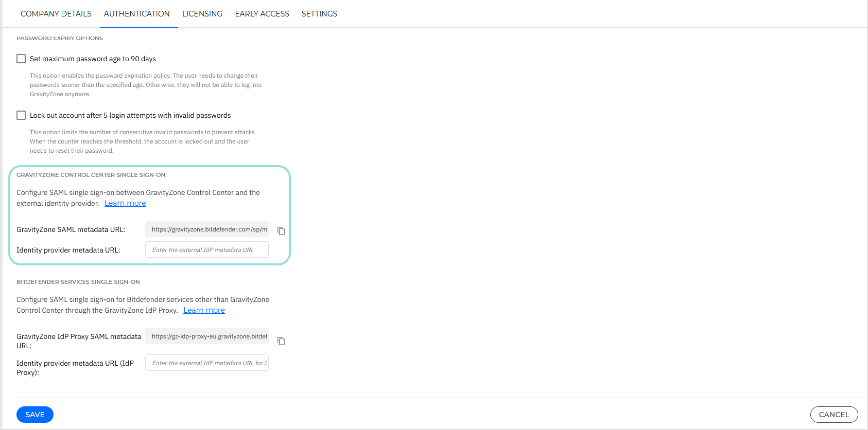This screenshot has width=868, height=430.
Task: Copy the GravityZone SAML metadata URL
Action: click(281, 231)
